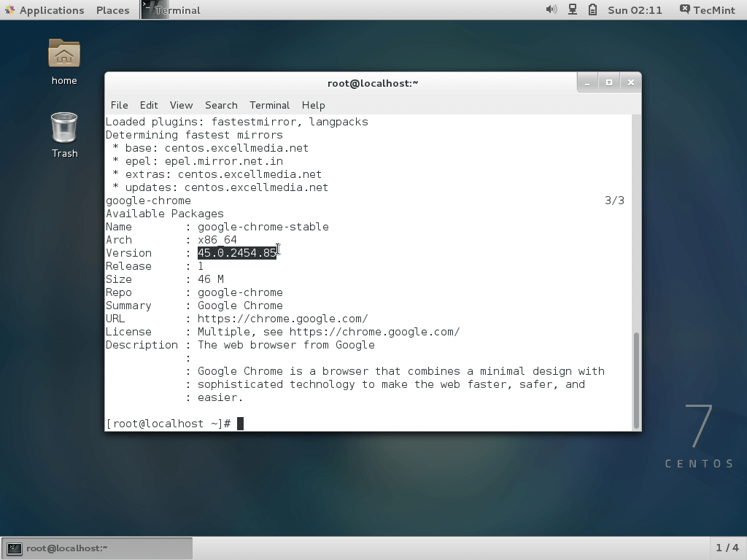Click the battery status icon
The width and height of the screenshot is (747, 560).
(593, 9)
